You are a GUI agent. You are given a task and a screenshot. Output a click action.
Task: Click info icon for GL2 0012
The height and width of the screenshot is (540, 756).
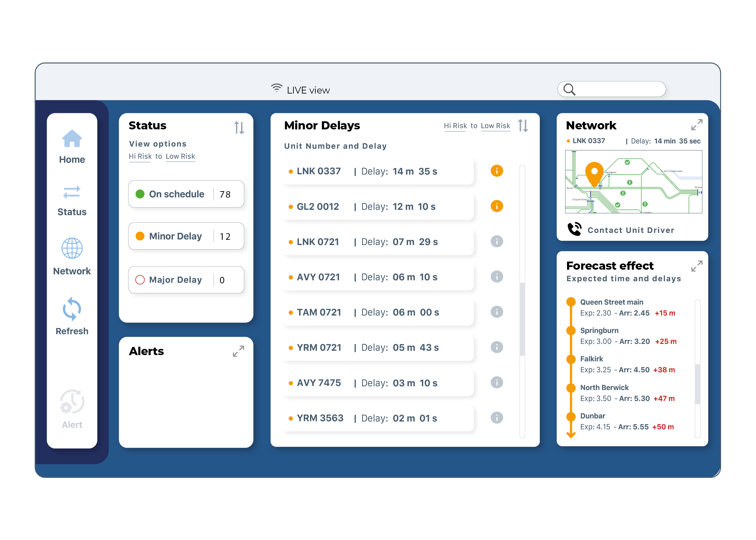coord(497,206)
